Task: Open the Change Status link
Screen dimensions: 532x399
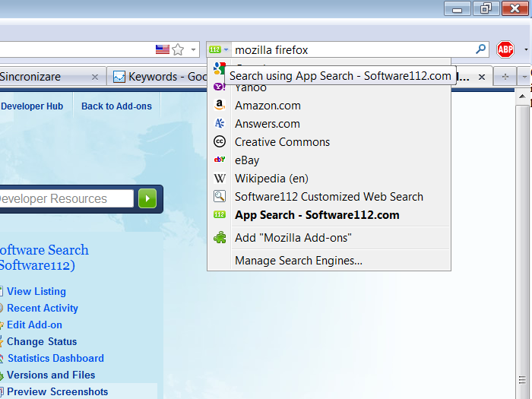Action: point(42,341)
